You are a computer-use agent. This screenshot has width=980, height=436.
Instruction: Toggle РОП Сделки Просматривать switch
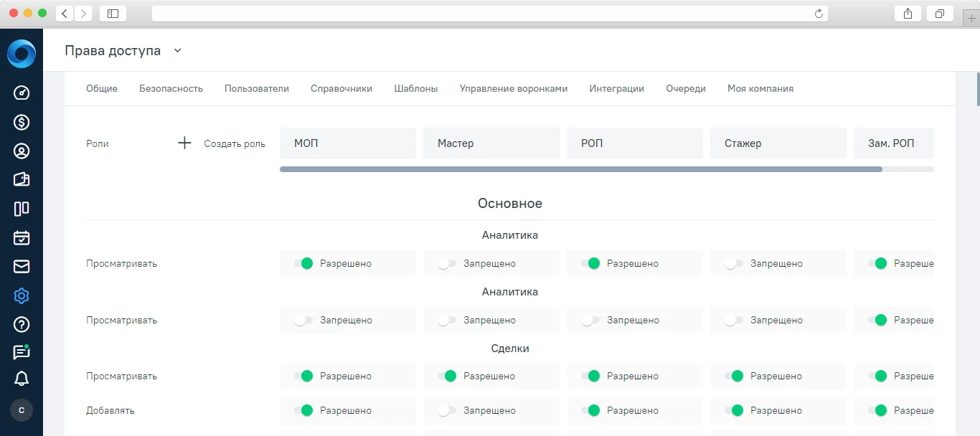click(590, 376)
